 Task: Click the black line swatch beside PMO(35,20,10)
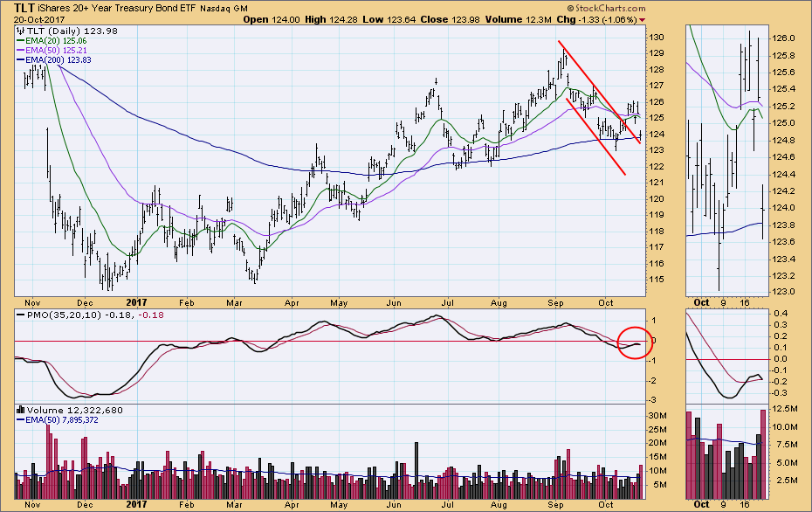21,315
